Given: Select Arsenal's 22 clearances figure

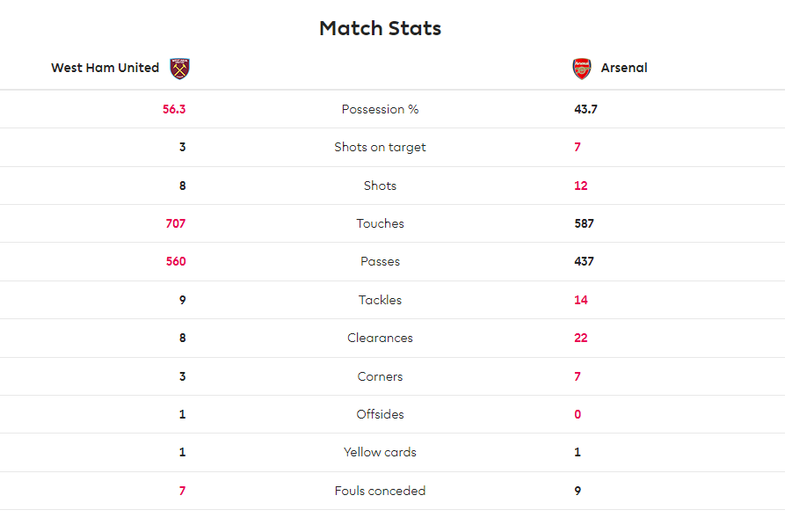Looking at the screenshot, I should click(x=581, y=338).
